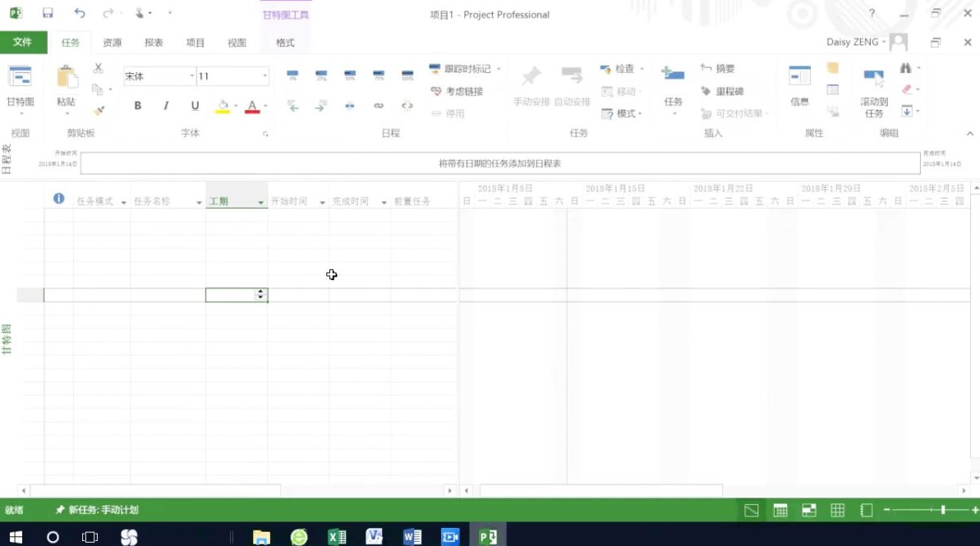Click the Split task icon
The height and width of the screenshot is (546, 980).
click(349, 106)
